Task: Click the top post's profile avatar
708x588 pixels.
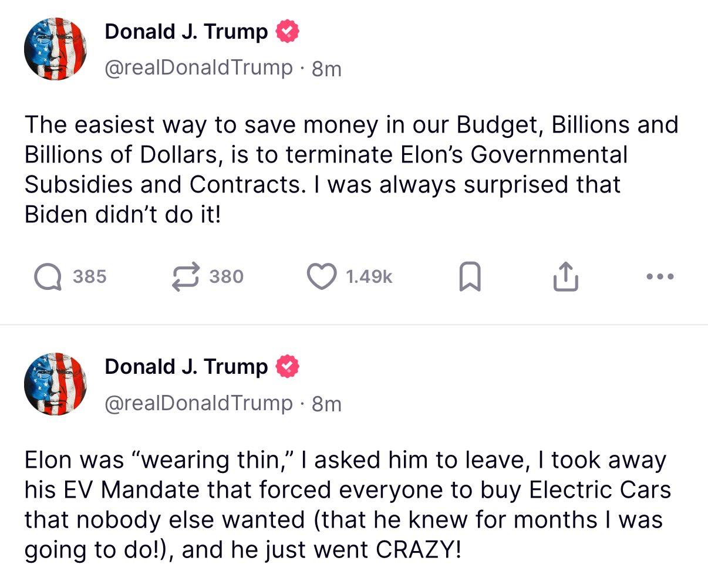Action: pyautogui.click(x=55, y=49)
